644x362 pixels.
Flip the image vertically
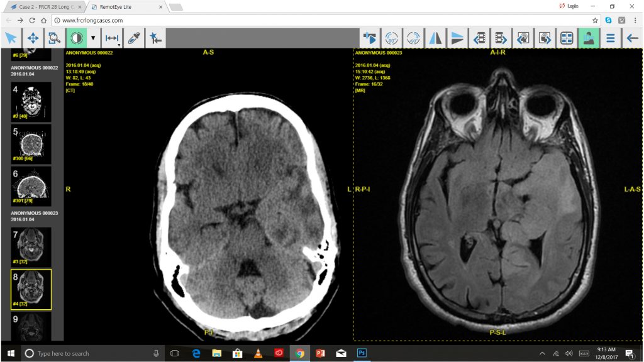tap(457, 38)
